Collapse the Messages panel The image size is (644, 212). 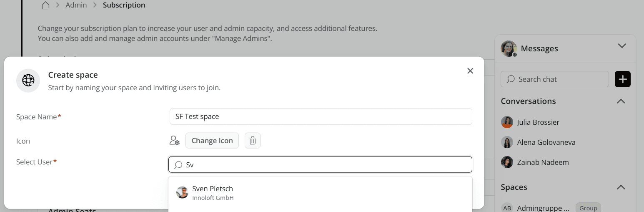click(x=621, y=46)
